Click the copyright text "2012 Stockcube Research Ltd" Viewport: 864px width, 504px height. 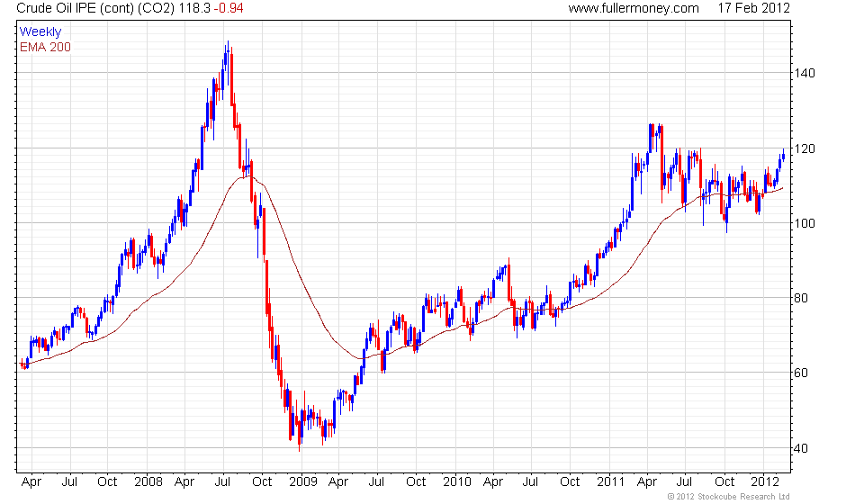733,497
